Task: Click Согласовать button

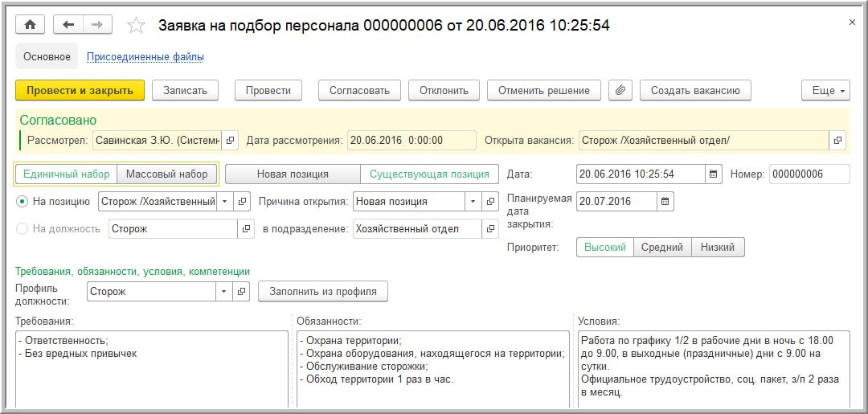Action: point(359,90)
